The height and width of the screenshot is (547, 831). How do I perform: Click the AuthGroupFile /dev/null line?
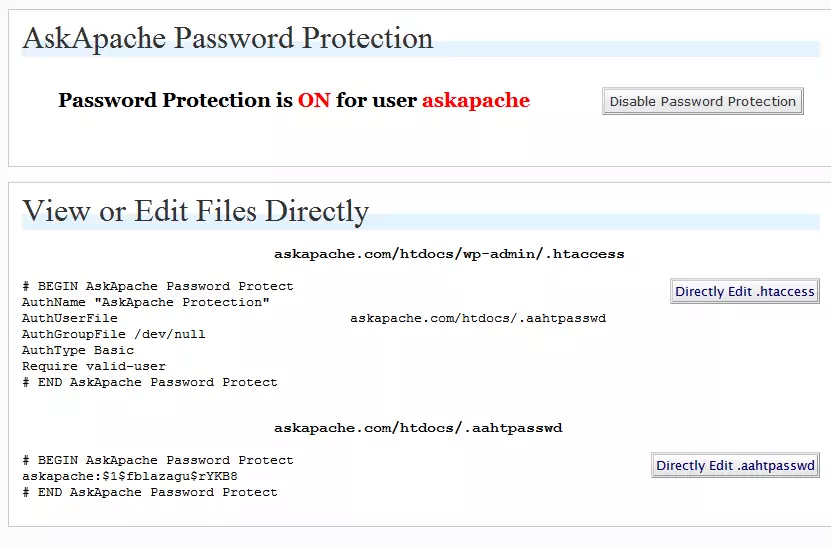coord(114,334)
